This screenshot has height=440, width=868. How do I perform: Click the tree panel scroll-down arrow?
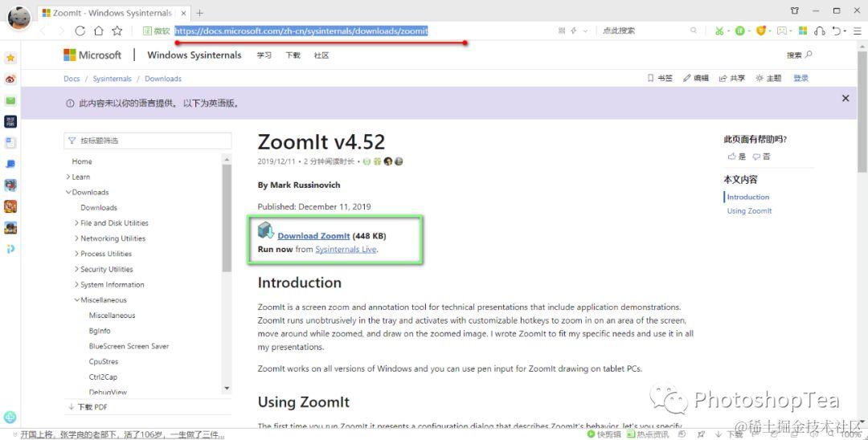pyautogui.click(x=227, y=389)
